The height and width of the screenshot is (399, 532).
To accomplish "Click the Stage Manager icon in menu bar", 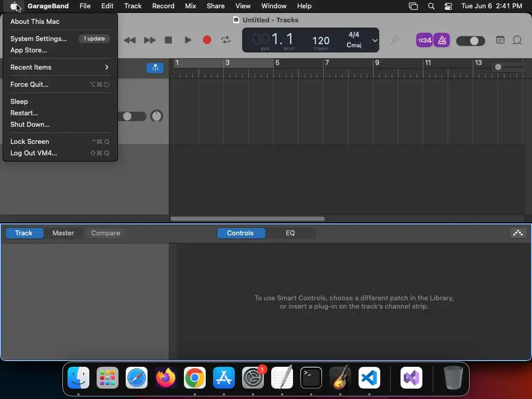I will pos(413,6).
